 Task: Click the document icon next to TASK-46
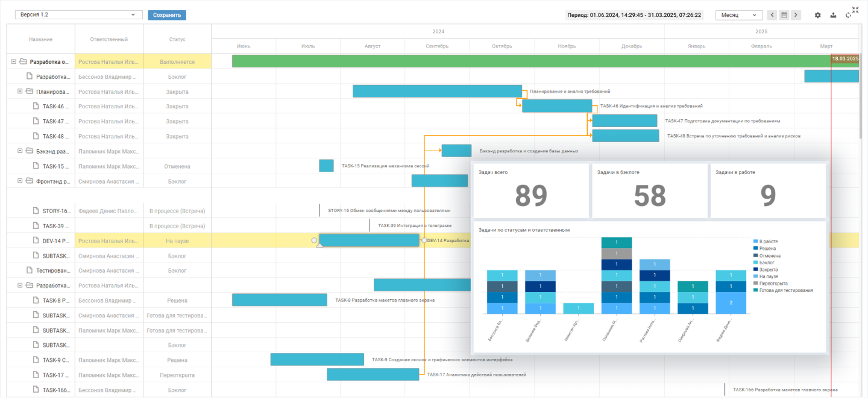click(36, 107)
